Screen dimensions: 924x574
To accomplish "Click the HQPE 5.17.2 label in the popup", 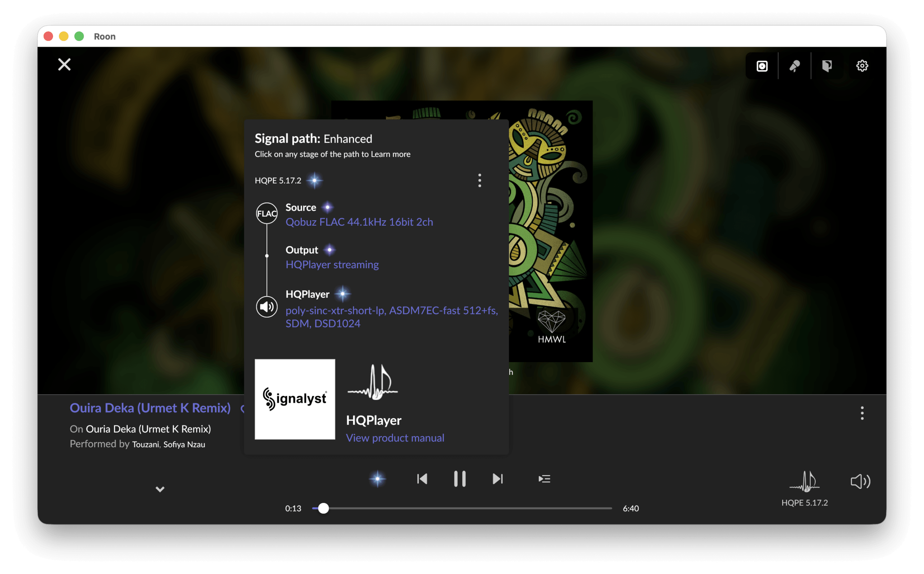I will pos(278,181).
